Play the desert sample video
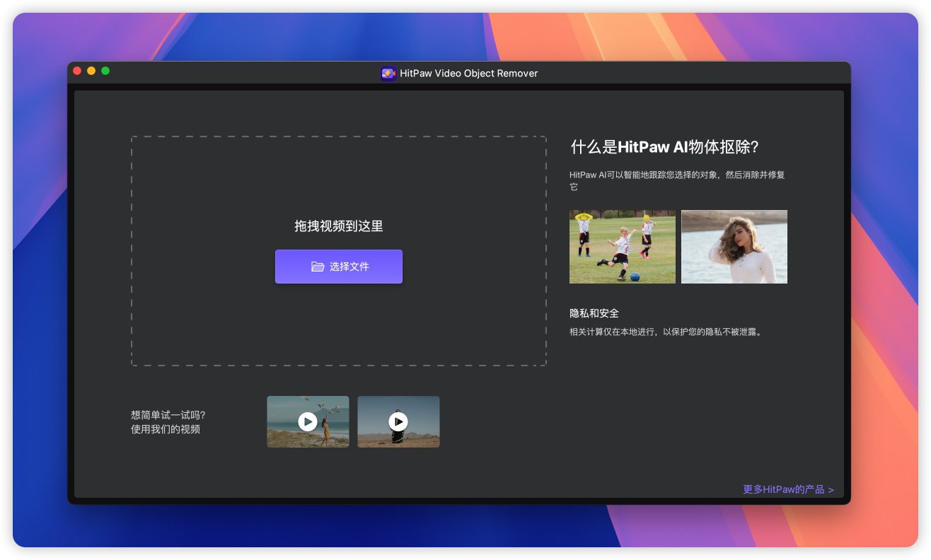931x560 pixels. coord(398,422)
